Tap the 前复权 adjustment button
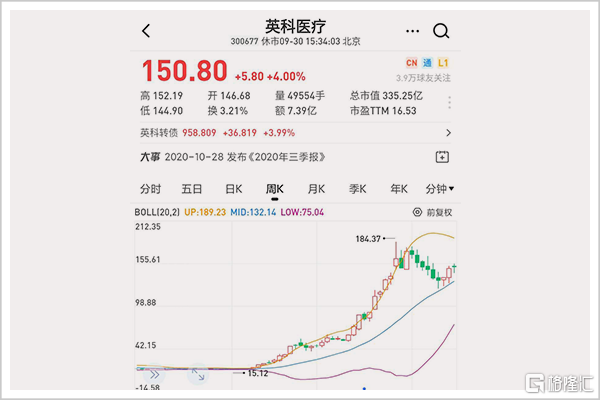Viewport: 600px width, 400px height. click(439, 212)
